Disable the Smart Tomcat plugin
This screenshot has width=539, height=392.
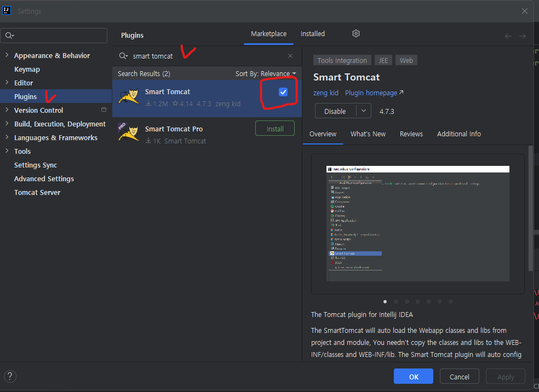[335, 111]
